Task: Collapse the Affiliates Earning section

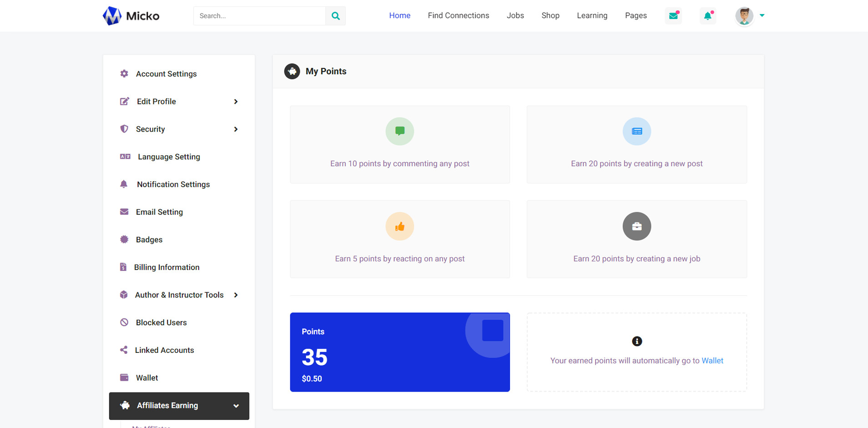Action: [x=236, y=406]
